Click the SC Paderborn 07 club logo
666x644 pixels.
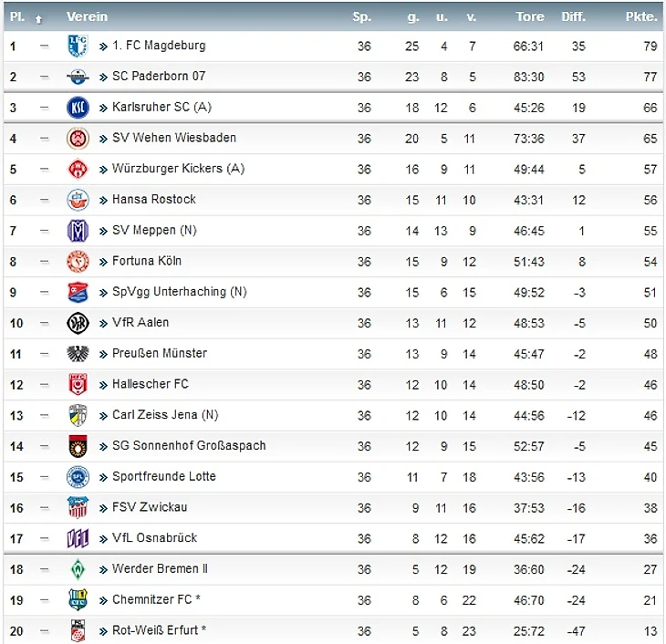78,77
